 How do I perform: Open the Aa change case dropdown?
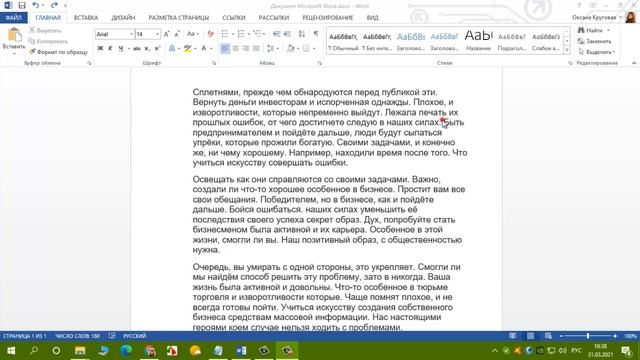(x=192, y=34)
